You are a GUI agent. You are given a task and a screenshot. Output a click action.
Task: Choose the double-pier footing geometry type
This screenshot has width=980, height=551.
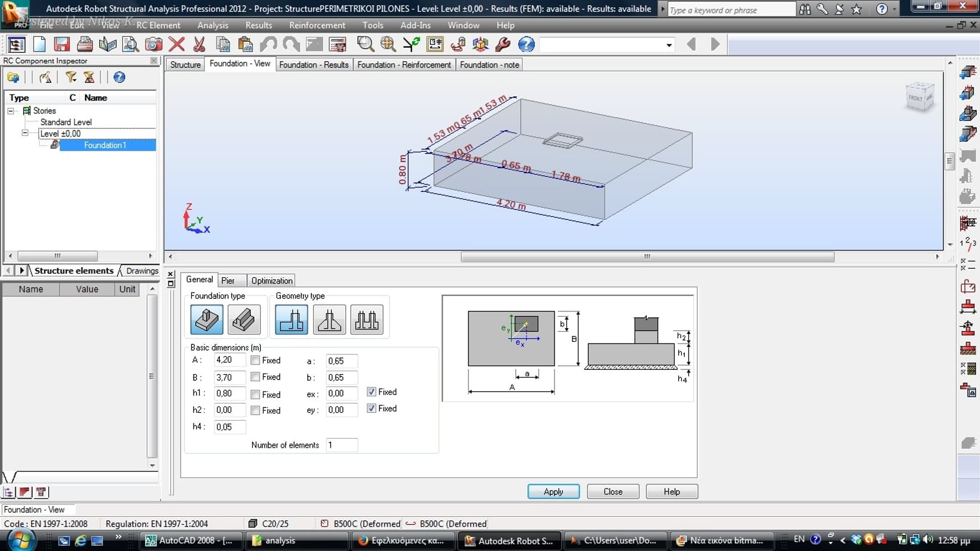[366, 320]
